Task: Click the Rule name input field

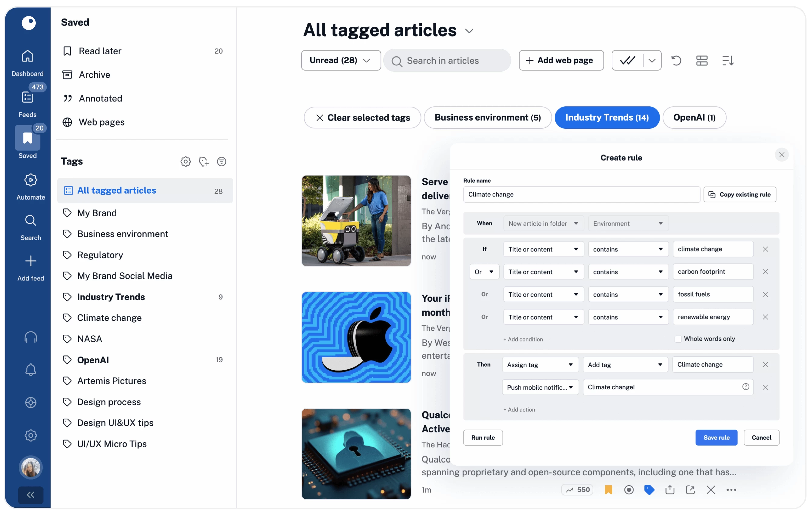Action: [x=581, y=194]
